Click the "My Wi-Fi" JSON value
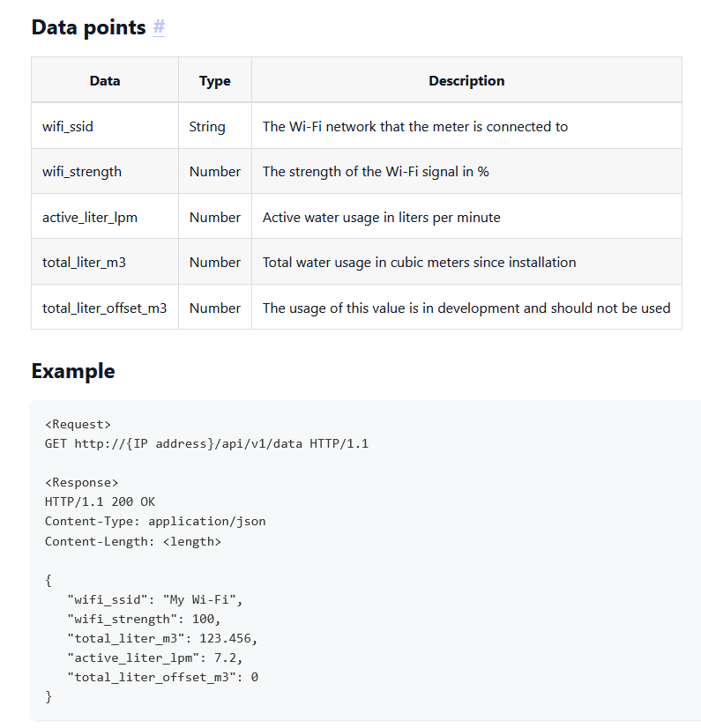 [202, 599]
